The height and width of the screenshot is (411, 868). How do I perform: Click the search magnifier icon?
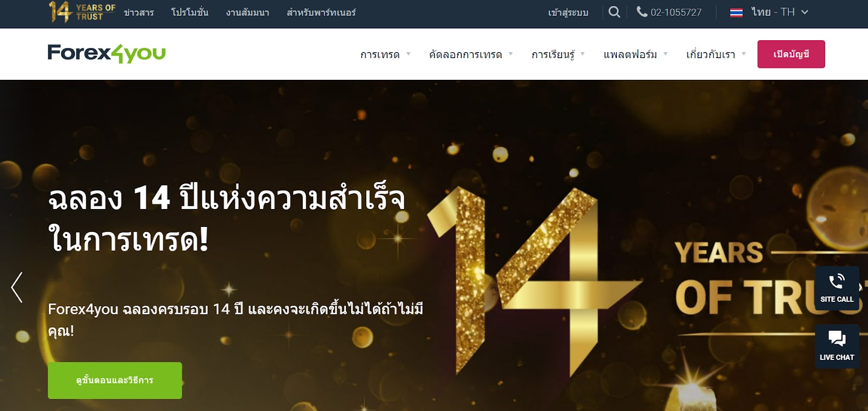point(614,12)
